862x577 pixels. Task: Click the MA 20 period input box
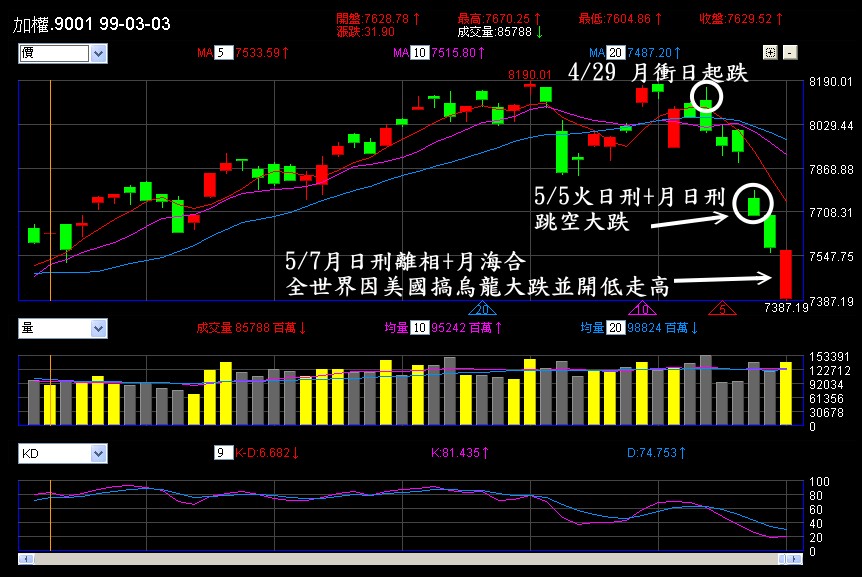(x=614, y=53)
